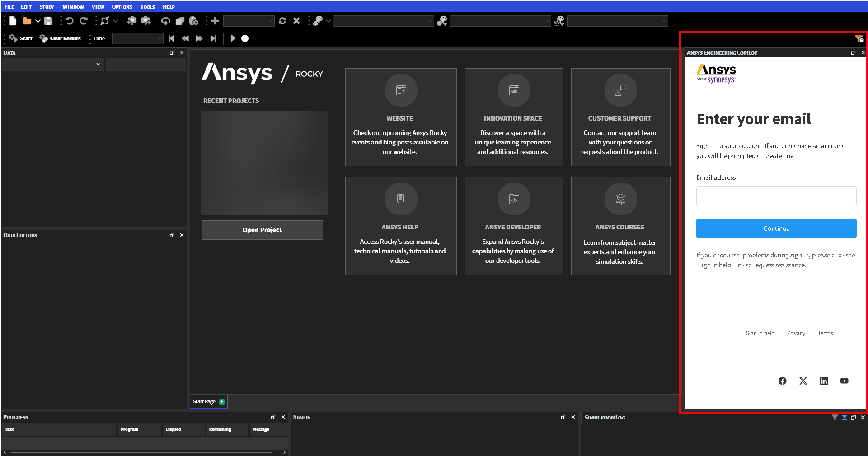Click the Progress panel horizontal scrollbar
Screen dimensions: 868x456
click(x=141, y=452)
